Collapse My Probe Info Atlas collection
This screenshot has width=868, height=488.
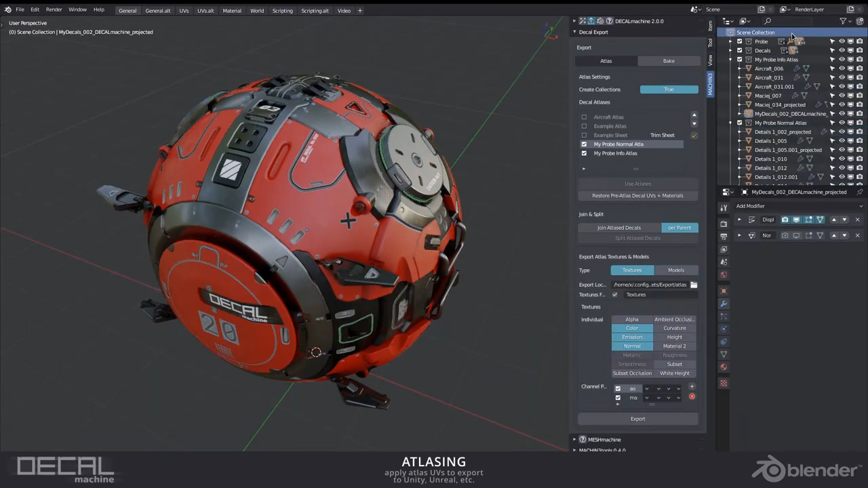(731, 60)
